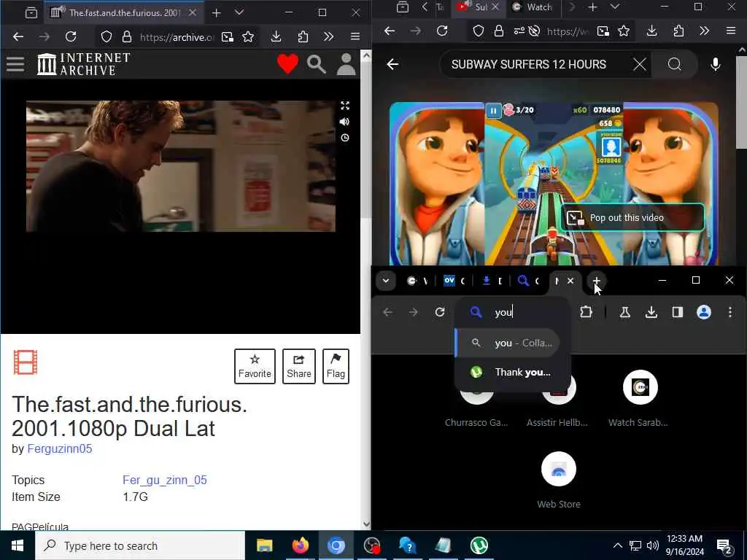Open extensions puzzle icon in archive window

[303, 36]
